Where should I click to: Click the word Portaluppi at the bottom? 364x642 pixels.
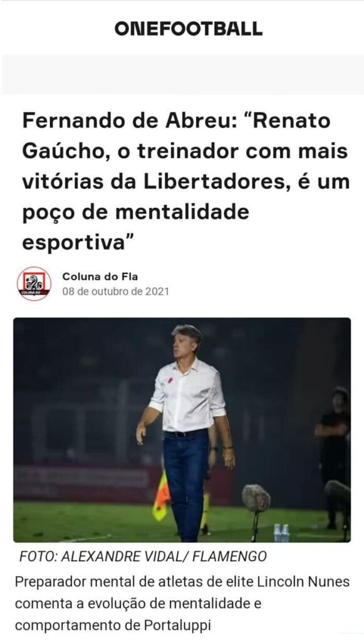click(x=177, y=626)
